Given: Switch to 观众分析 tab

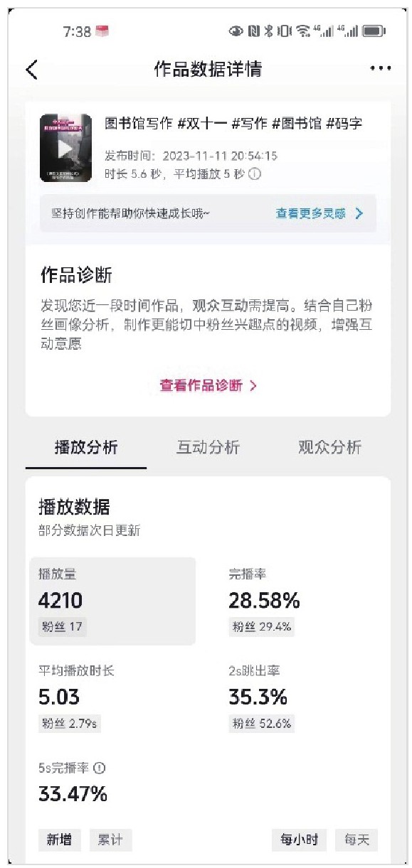Looking at the screenshot, I should 329,447.
